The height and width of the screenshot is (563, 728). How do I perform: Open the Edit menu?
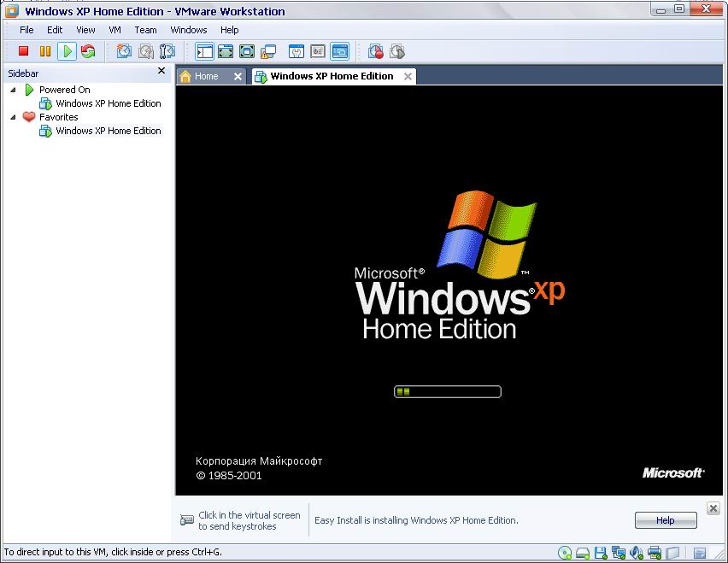[x=55, y=30]
